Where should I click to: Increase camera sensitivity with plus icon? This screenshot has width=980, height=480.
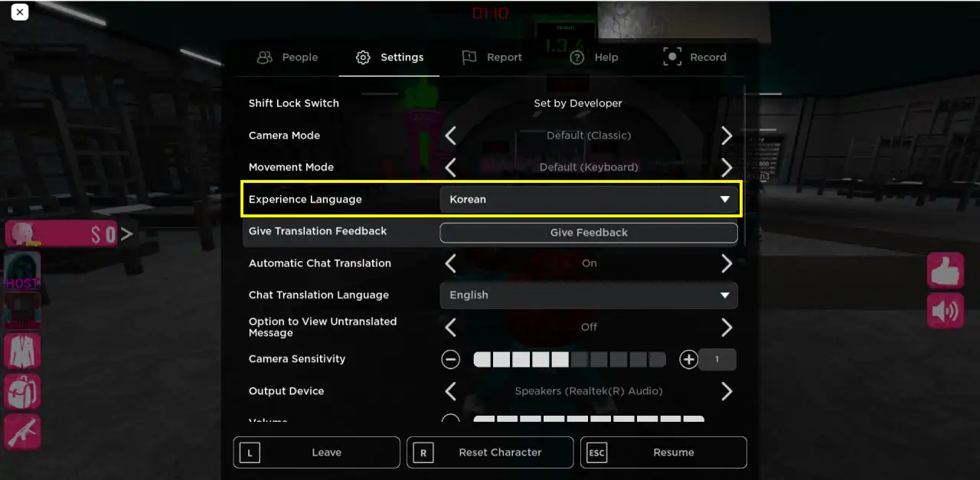click(688, 360)
